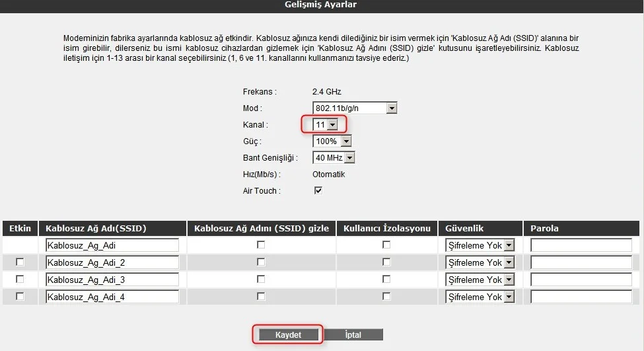The width and height of the screenshot is (644, 351).
Task: Expand the Bant Genişliği 40 MHz dropdown
Action: tap(334, 158)
